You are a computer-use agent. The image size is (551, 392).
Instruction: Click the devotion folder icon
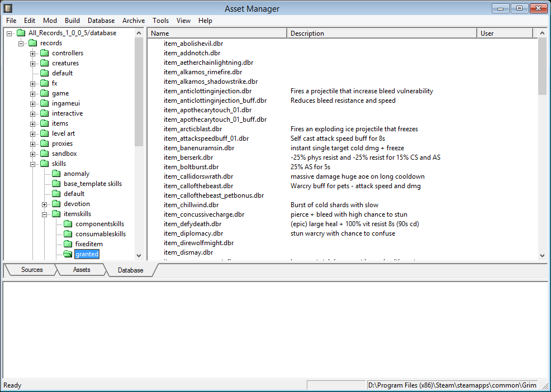coord(56,204)
